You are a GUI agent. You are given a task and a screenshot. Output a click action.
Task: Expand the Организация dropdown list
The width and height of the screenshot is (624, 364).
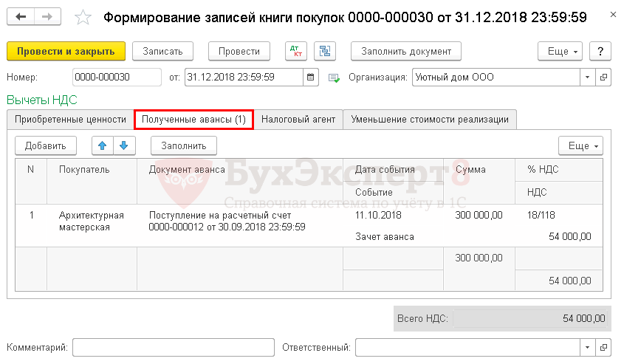[x=588, y=77]
